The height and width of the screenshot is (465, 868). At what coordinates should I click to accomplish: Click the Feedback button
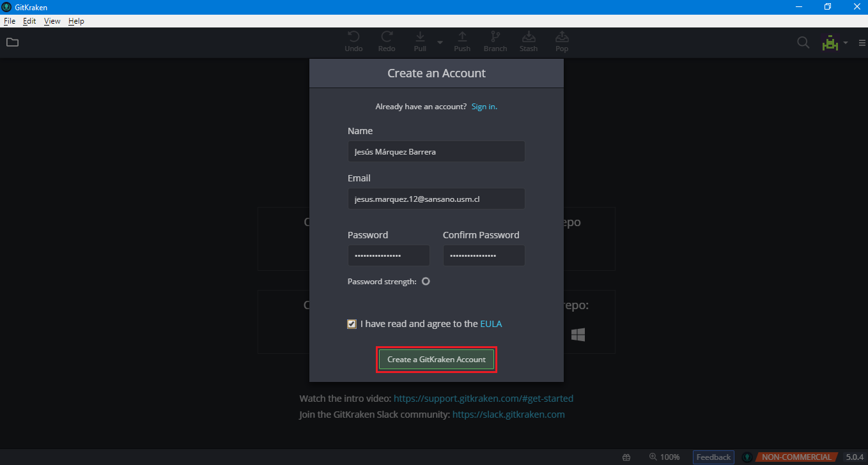713,457
